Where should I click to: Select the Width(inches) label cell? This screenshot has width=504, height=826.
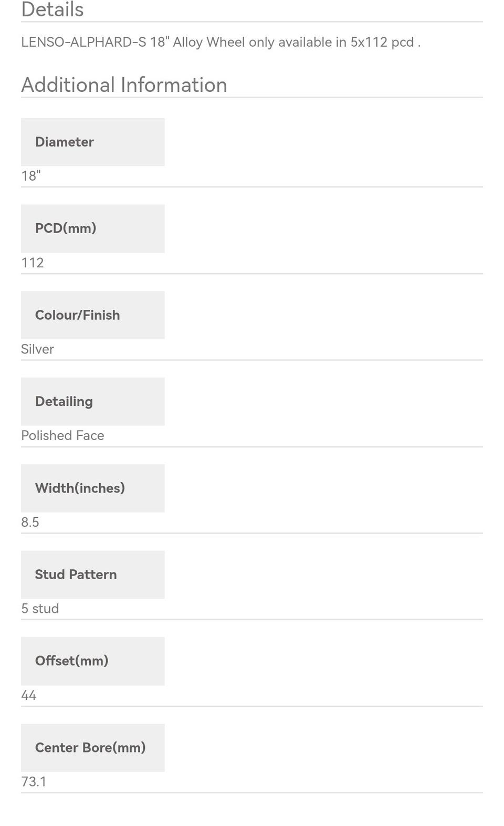(x=93, y=488)
